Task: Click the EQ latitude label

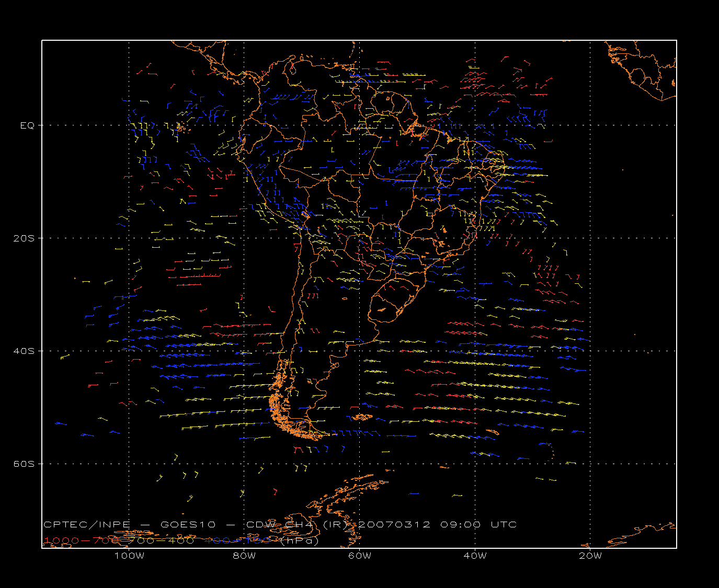Action: [27, 125]
